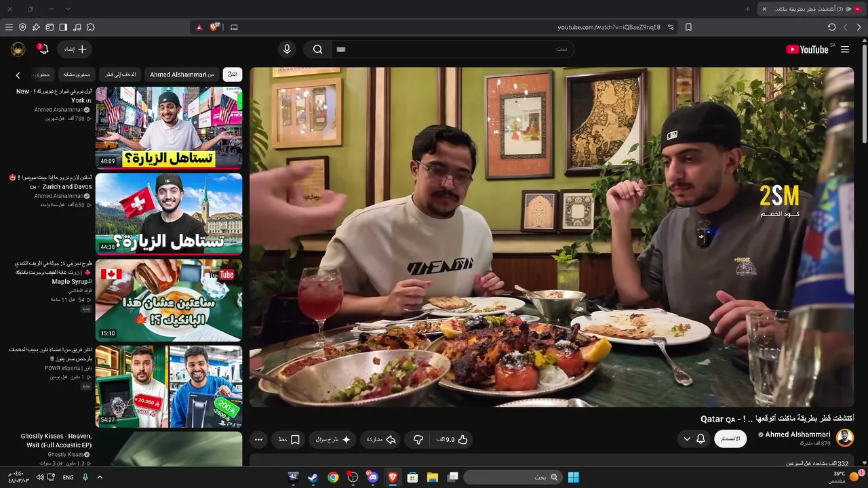Like the video (9.9 thumbs-up)
The height and width of the screenshot is (488, 868).
[452, 440]
